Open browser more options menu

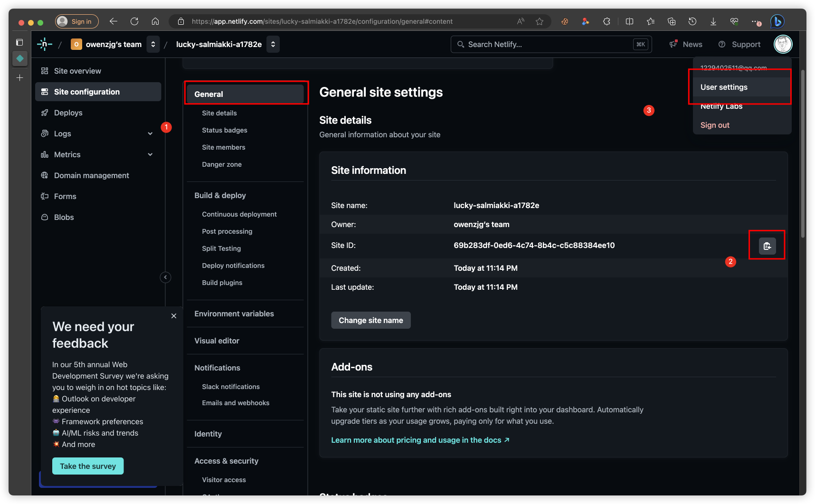[756, 21]
